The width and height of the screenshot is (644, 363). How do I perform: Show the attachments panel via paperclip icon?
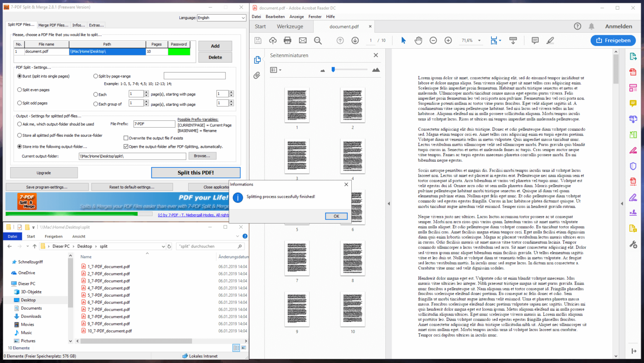[x=257, y=75]
